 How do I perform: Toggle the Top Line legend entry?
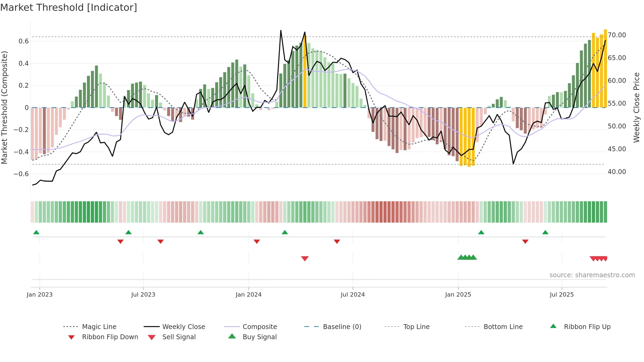(407, 327)
